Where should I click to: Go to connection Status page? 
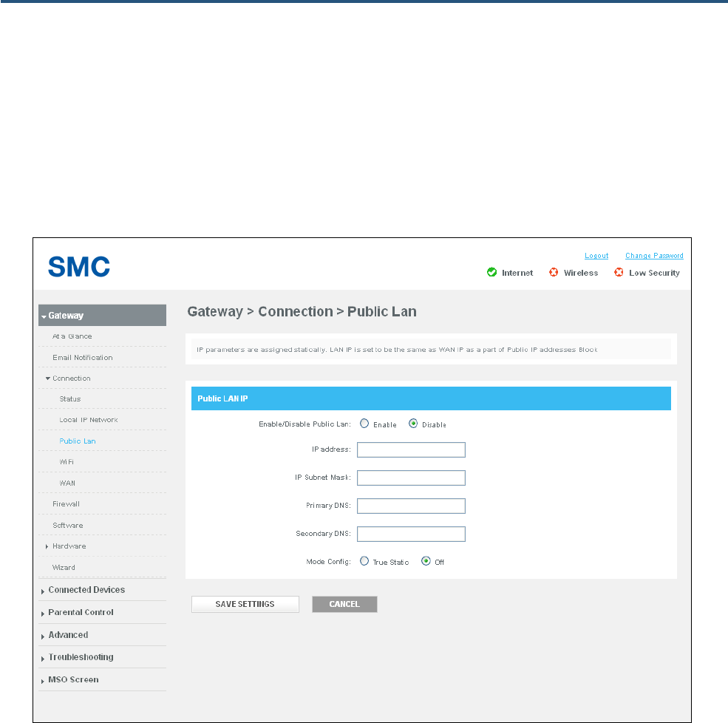pos(70,399)
